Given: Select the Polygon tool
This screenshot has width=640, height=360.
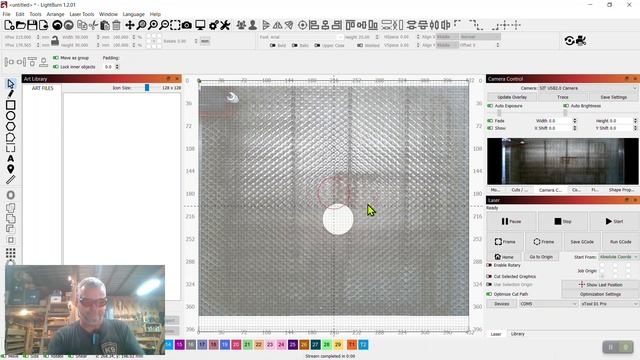Looking at the screenshot, I should coord(11,127).
